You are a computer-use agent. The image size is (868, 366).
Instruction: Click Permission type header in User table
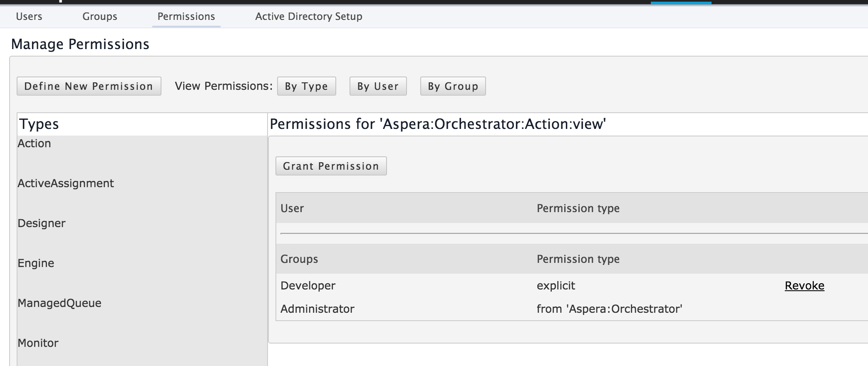coord(578,208)
